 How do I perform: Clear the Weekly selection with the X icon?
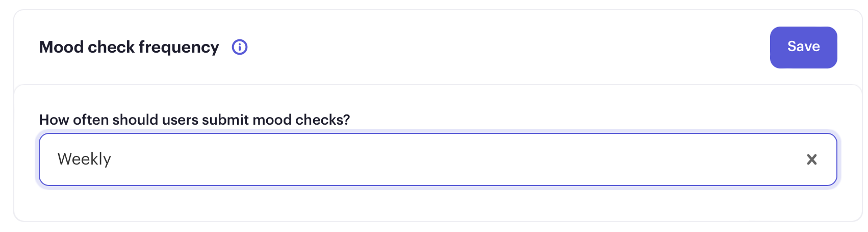coord(812,159)
